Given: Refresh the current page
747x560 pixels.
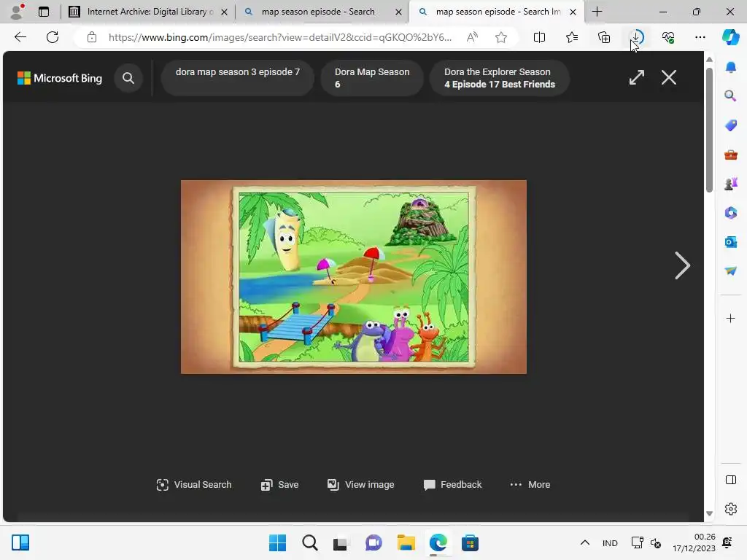Looking at the screenshot, I should 53,37.
